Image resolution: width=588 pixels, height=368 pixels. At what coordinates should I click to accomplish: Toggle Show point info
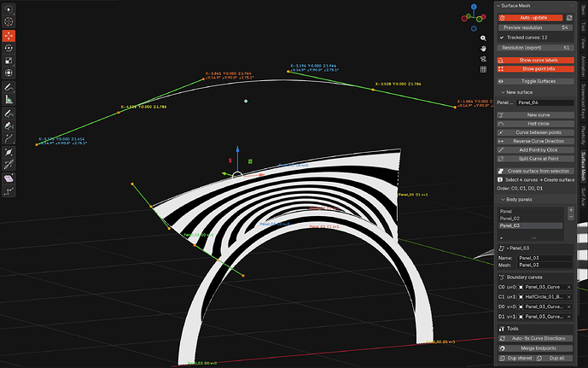535,68
